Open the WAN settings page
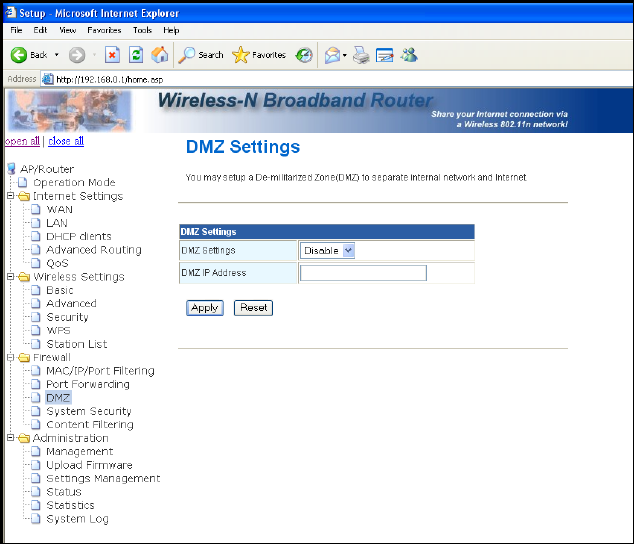 (x=59, y=210)
